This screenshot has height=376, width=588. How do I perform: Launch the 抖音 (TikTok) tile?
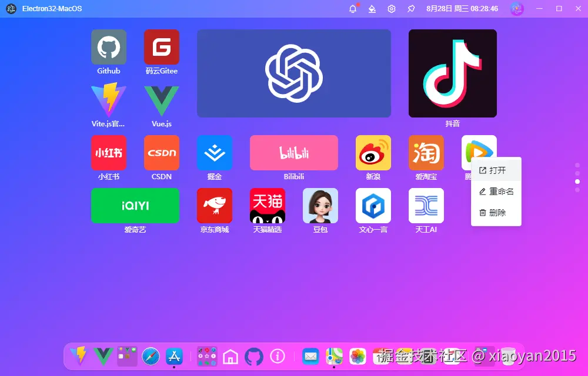(452, 73)
